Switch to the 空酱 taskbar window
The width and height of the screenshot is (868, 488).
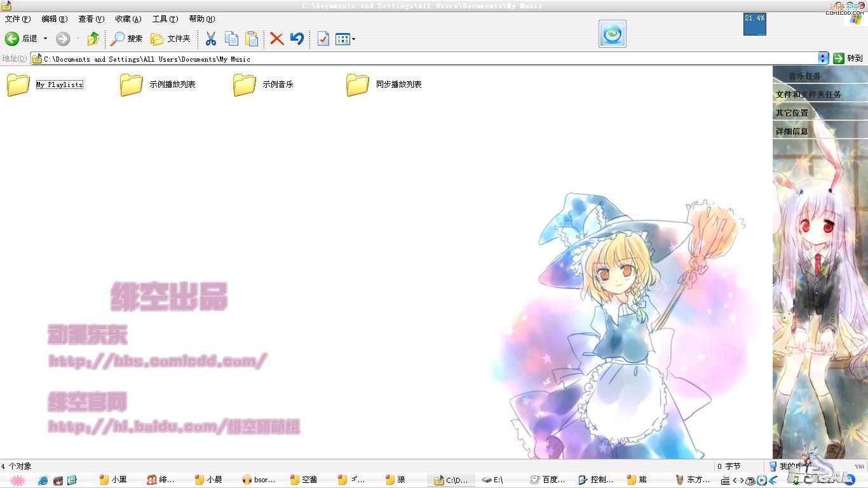[304, 480]
